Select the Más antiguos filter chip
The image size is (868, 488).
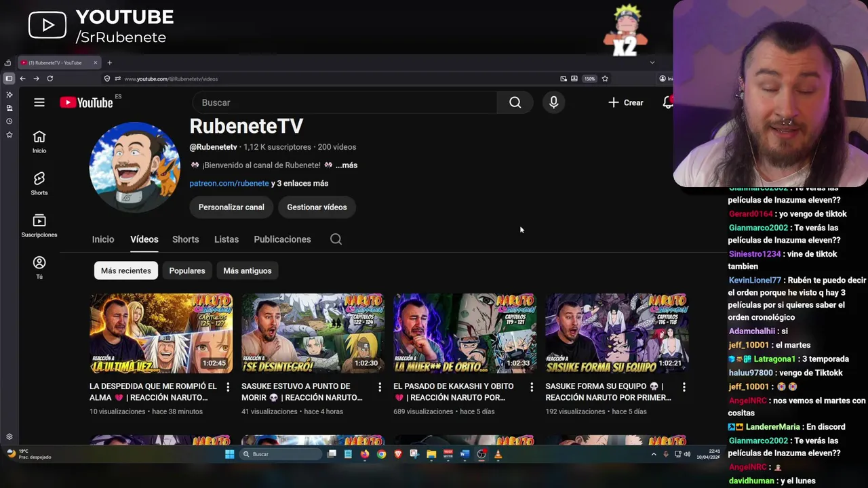click(248, 271)
